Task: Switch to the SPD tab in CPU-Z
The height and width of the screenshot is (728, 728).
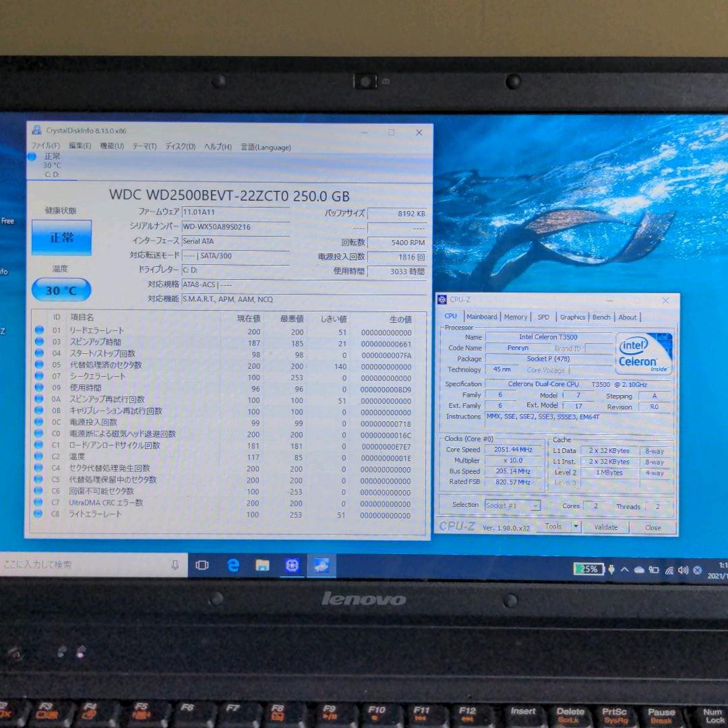Action: tap(543, 317)
